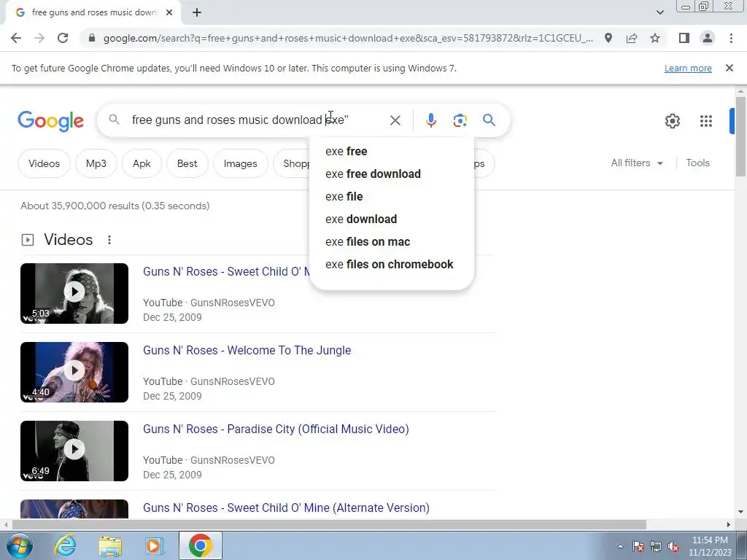Dismiss the Windows 7 update notice
This screenshot has width=747, height=560.
(729, 68)
